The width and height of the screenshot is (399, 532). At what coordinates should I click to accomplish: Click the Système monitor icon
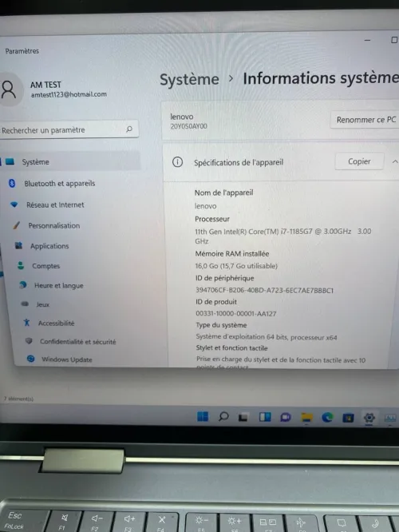tap(10, 161)
